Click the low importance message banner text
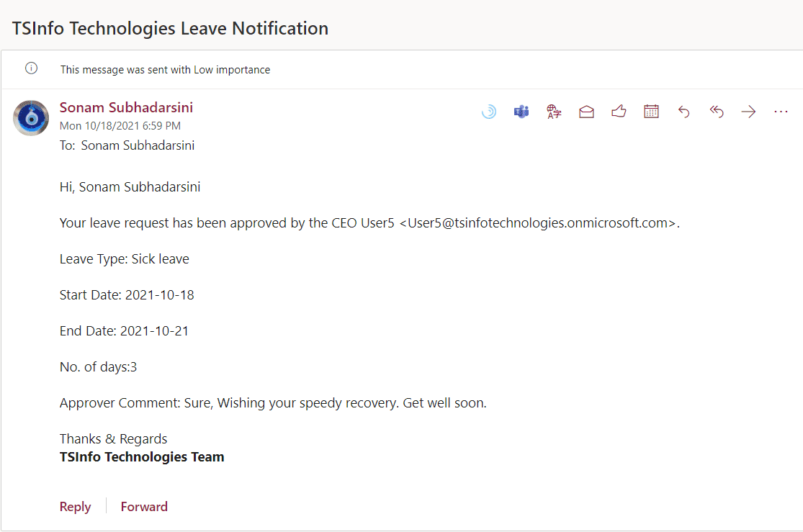Screen dimensions: 803x532 165,70
